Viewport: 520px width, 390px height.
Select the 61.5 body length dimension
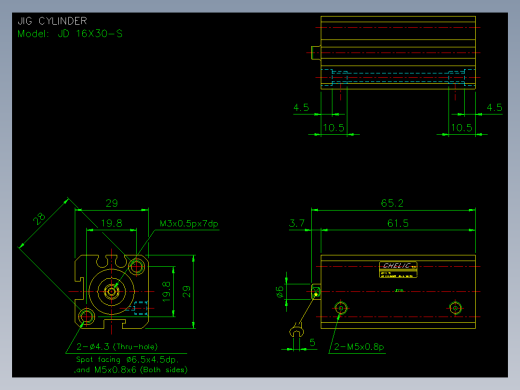click(398, 223)
